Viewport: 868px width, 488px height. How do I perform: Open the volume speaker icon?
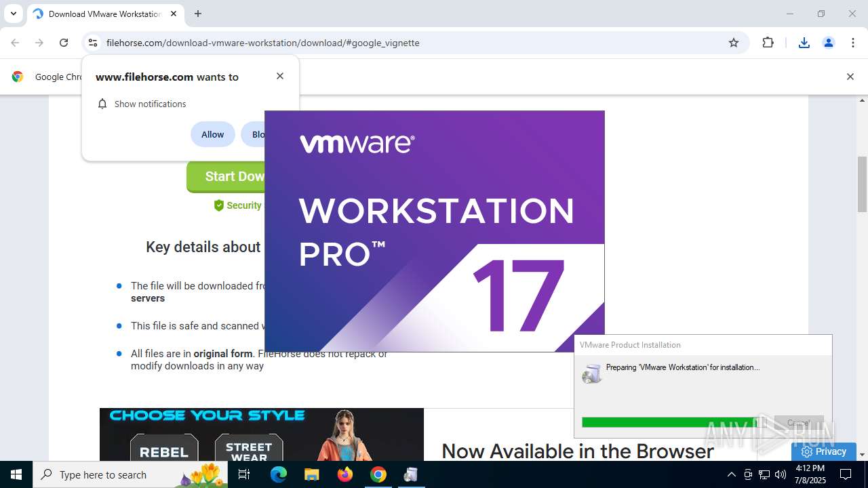[781, 474]
